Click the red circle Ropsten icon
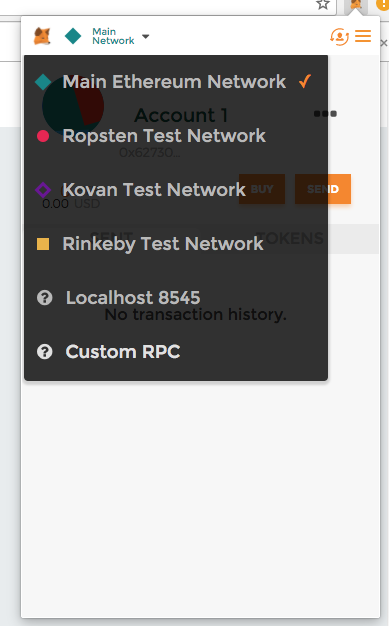Image resolution: width=389 pixels, height=626 pixels. tap(43, 136)
